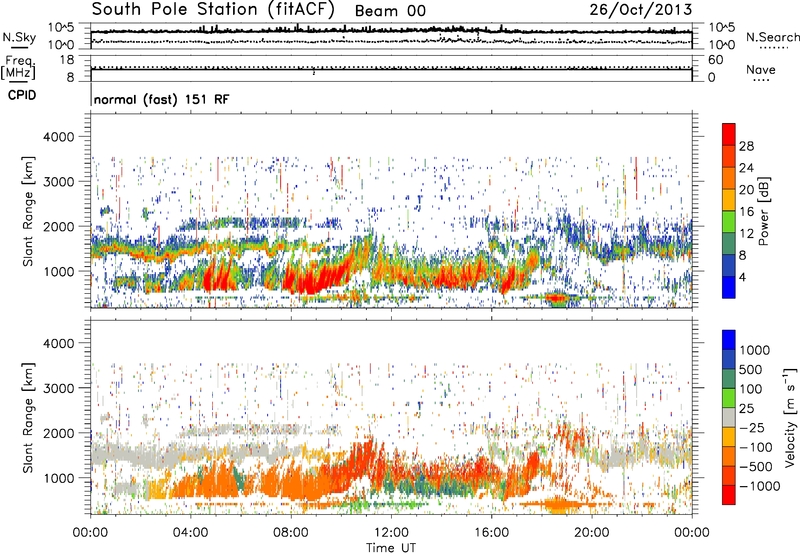
Task: Click the 'South Pole Station (fitACF)' title
Action: [213, 9]
